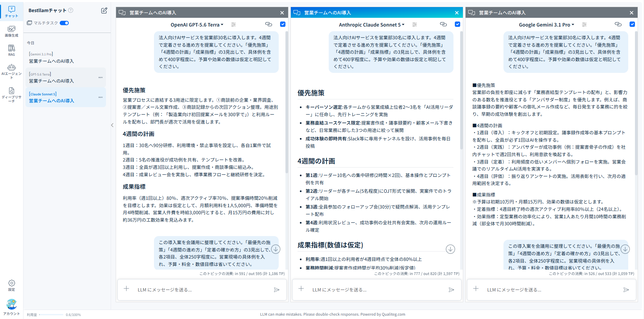Uncheck the Claude Sonnet 5 panel checkbox
Viewport: 644px width, 319px height.
[458, 24]
